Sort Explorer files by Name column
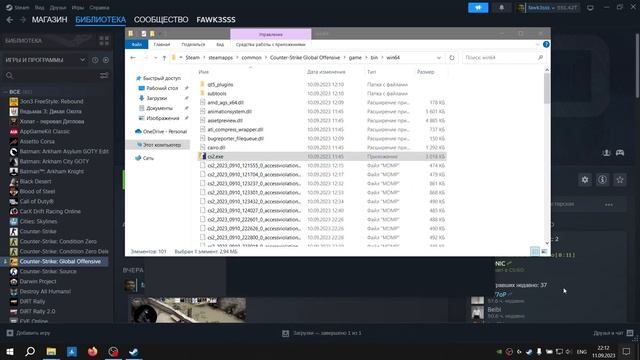The image size is (640, 360). pyautogui.click(x=204, y=72)
